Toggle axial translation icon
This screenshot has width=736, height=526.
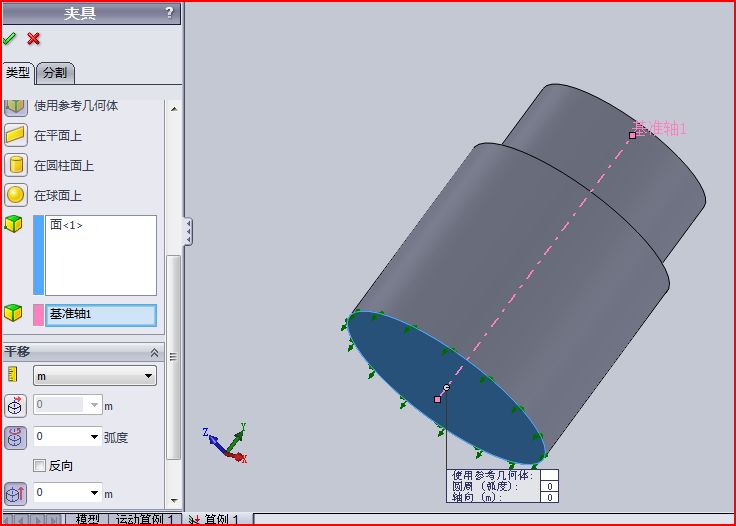pos(15,494)
